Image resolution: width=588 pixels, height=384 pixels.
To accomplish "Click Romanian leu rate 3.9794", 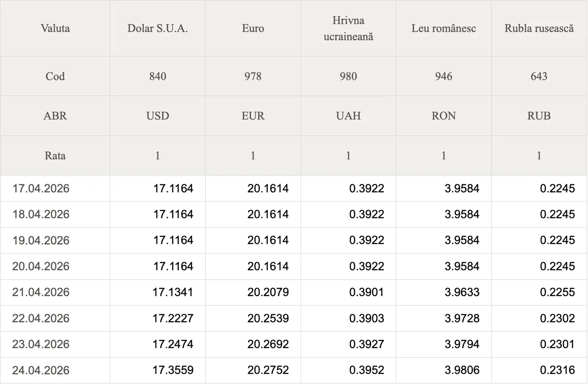I will [462, 344].
